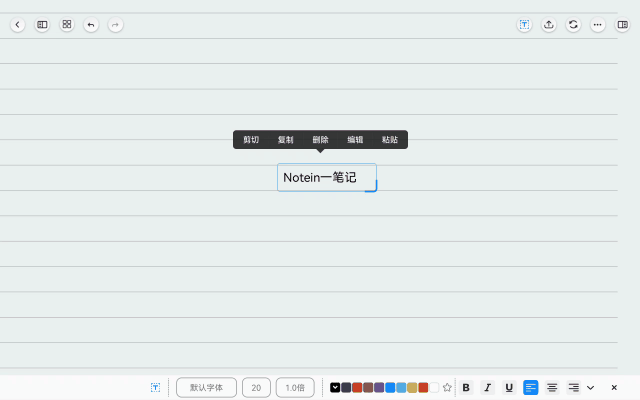Close the text formatting bar
This screenshot has width=640, height=400.
click(614, 387)
